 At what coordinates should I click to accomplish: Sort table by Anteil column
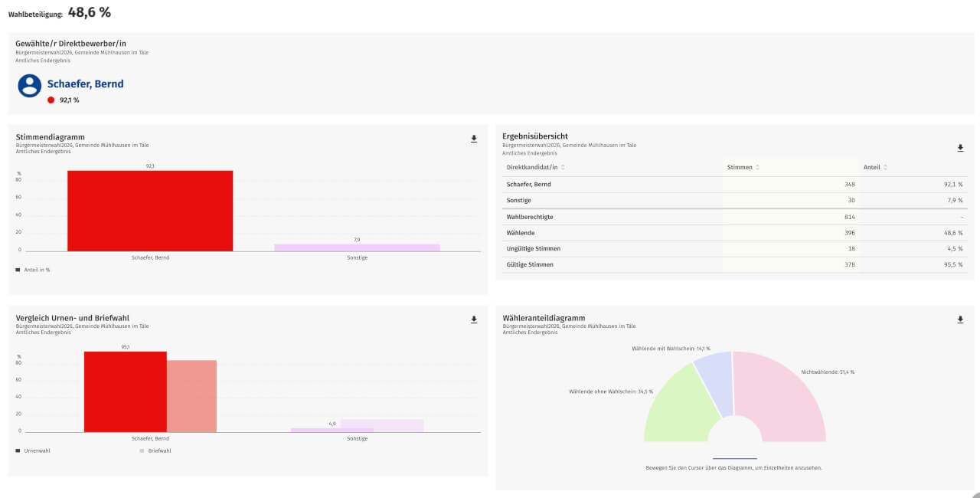[884, 167]
